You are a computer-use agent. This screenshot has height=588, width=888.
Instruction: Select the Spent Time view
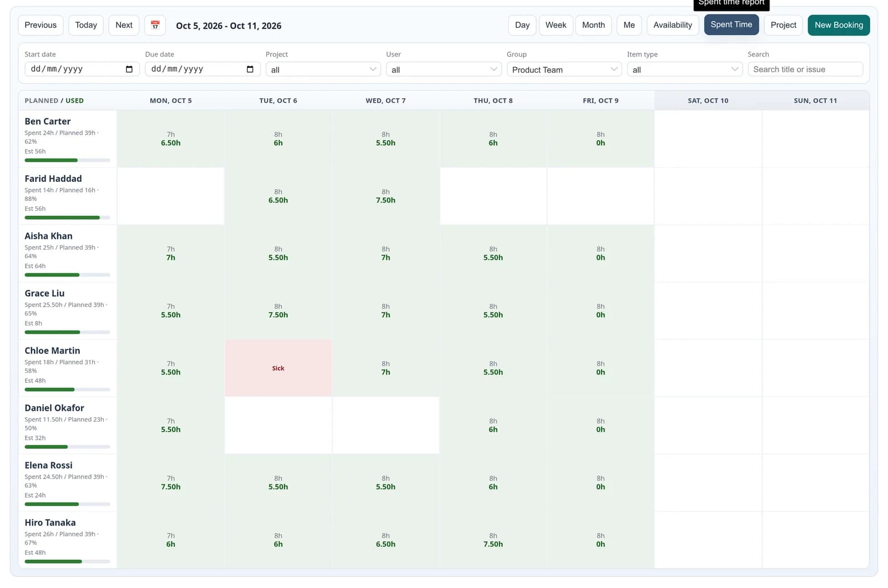tap(731, 24)
